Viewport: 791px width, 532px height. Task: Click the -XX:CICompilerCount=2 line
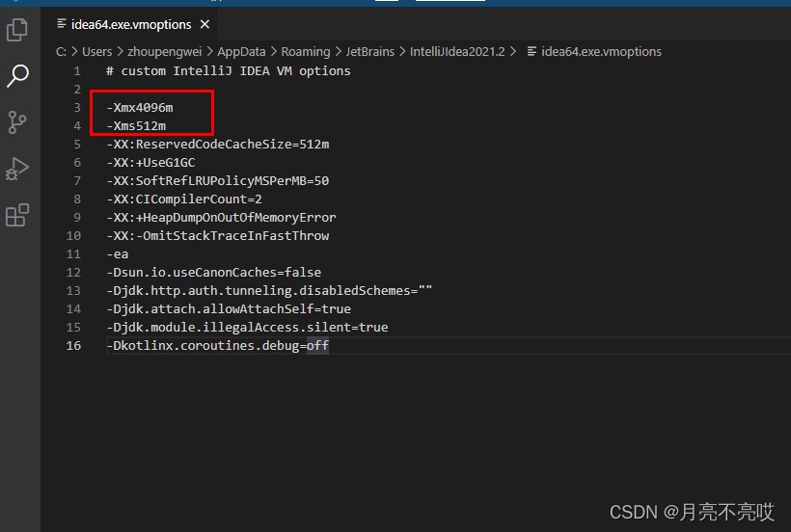pyautogui.click(x=184, y=199)
